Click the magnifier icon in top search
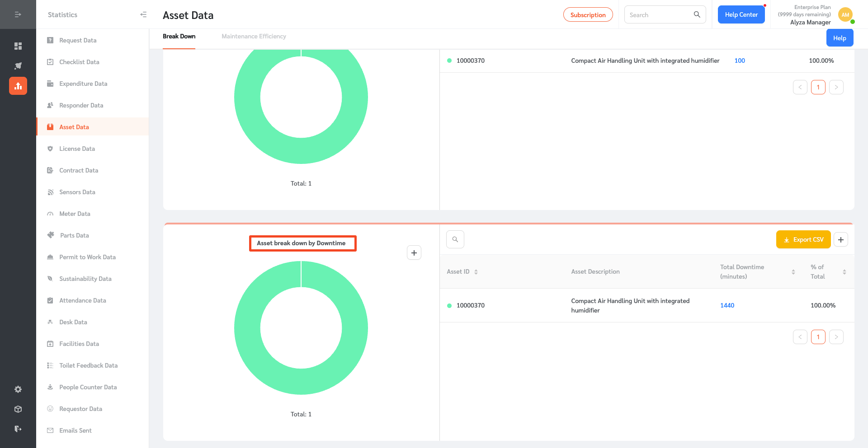The height and width of the screenshot is (448, 868). click(697, 14)
